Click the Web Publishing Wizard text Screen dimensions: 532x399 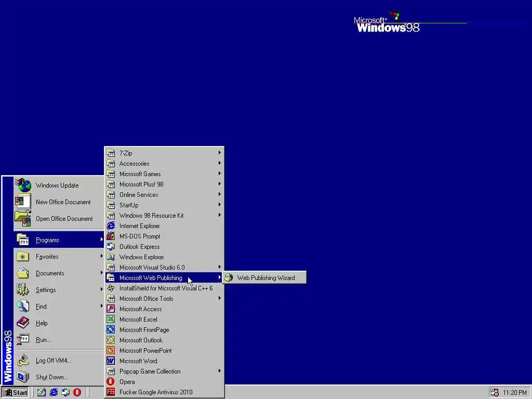pos(266,278)
